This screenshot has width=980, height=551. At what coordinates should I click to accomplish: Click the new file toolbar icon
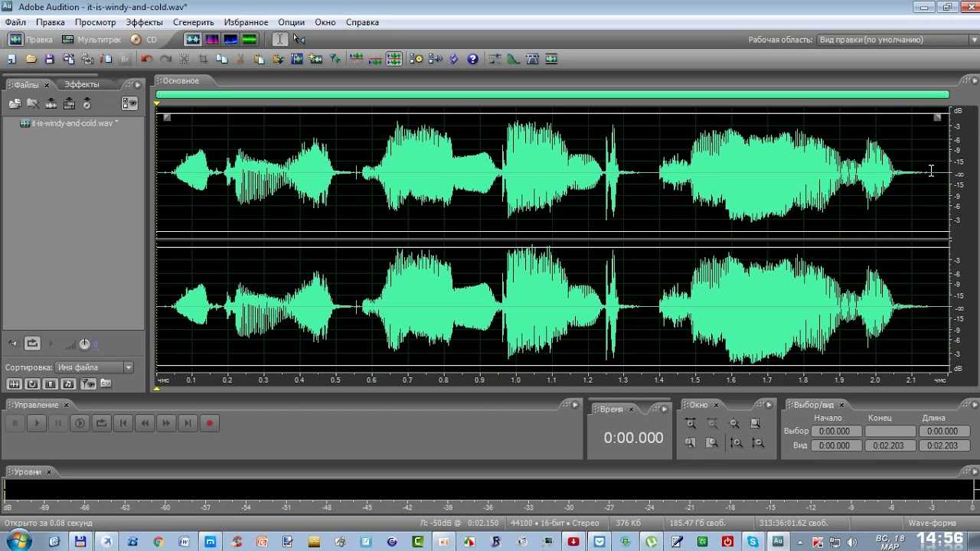(11, 59)
